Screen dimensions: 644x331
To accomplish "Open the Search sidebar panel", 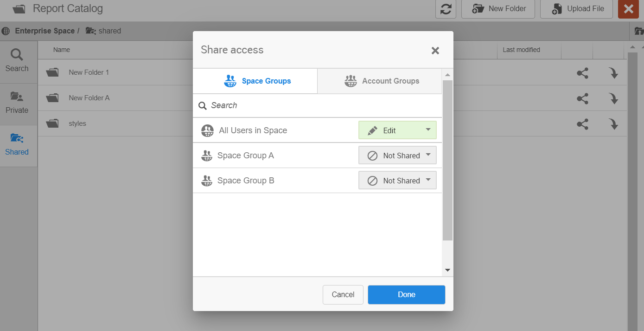I will click(17, 61).
